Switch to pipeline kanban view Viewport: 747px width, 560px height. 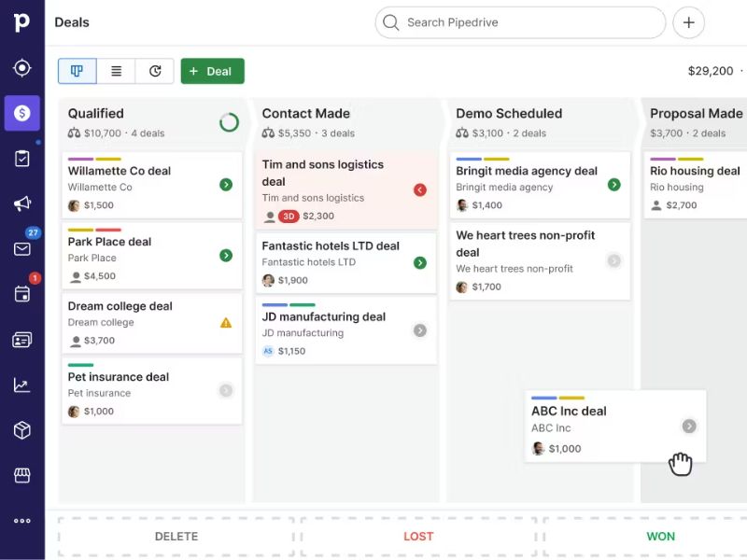point(77,71)
